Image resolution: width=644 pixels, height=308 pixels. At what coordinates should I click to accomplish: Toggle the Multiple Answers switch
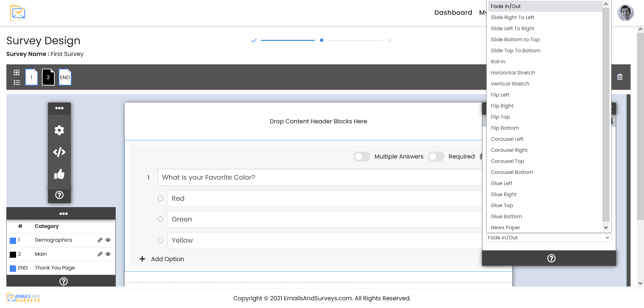point(362,157)
